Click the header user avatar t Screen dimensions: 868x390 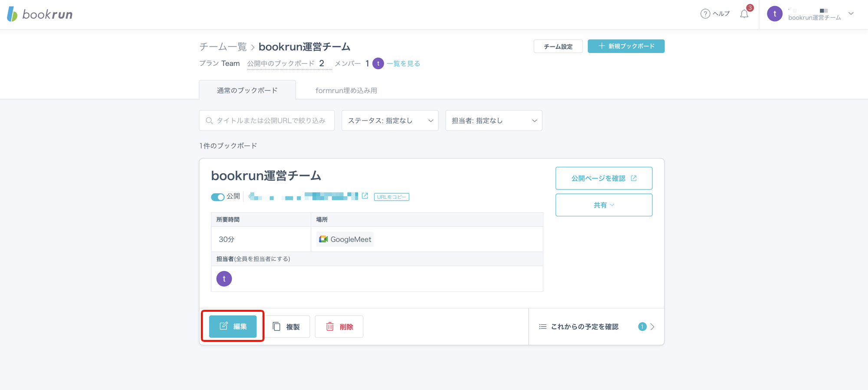(x=775, y=14)
